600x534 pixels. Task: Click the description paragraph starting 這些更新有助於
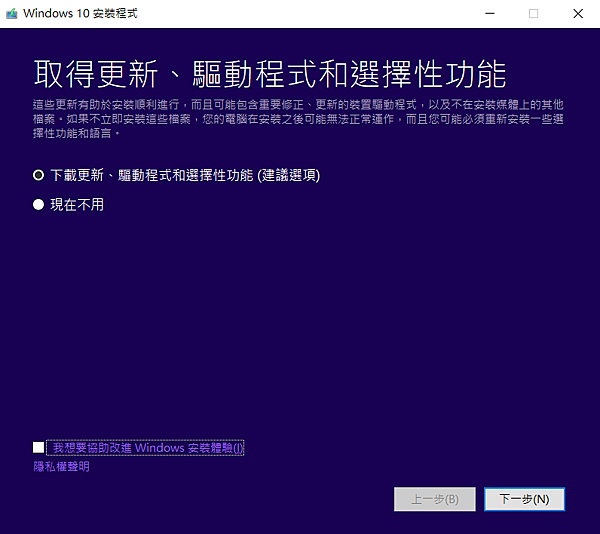[x=298, y=119]
